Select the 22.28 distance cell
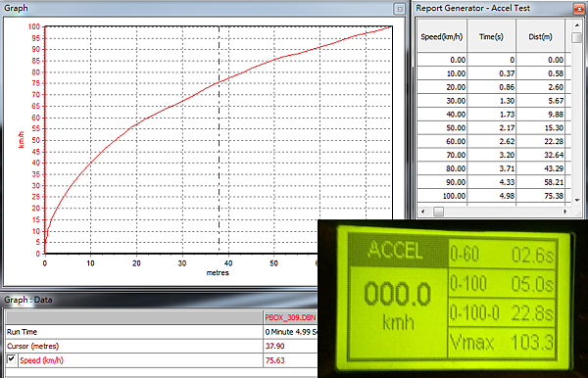Screen dimensions: 588x378 (x=540, y=141)
